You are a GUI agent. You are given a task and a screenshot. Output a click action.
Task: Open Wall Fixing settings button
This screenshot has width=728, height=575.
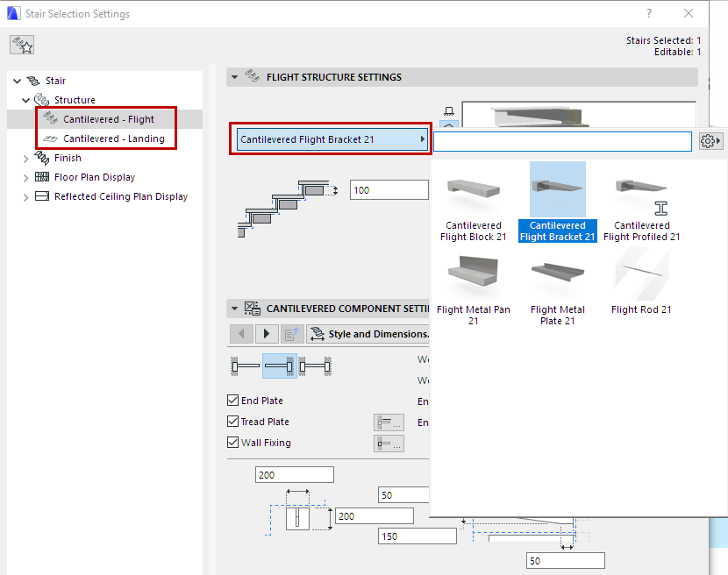coord(389,444)
